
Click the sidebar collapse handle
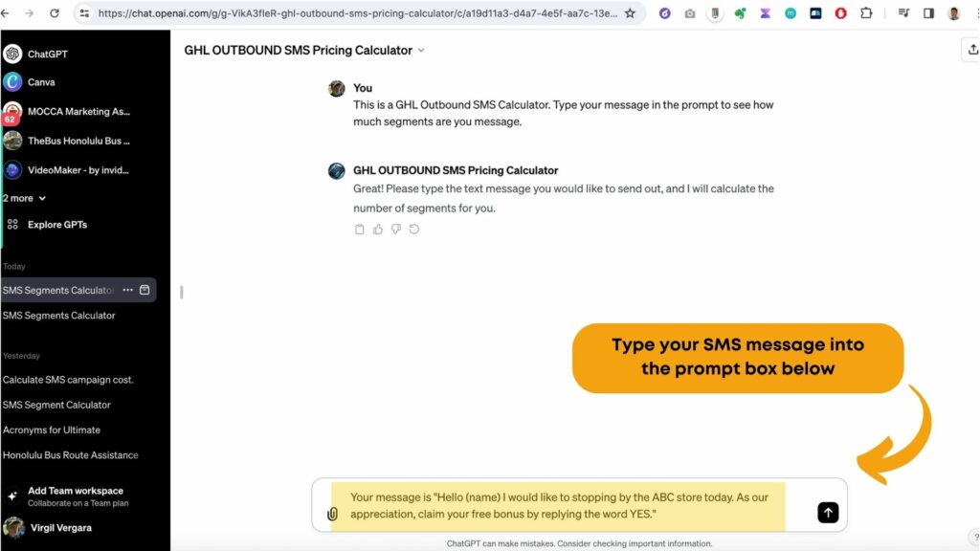click(x=181, y=292)
